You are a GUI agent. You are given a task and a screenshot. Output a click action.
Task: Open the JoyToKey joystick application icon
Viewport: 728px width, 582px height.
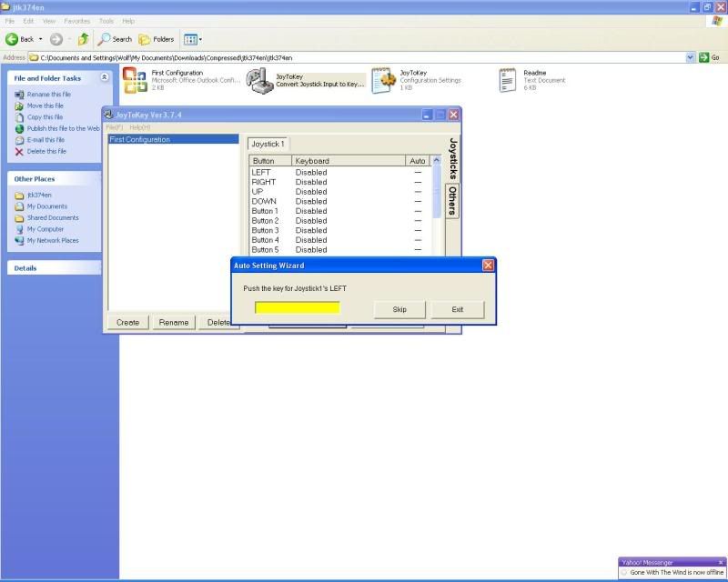click(x=260, y=81)
